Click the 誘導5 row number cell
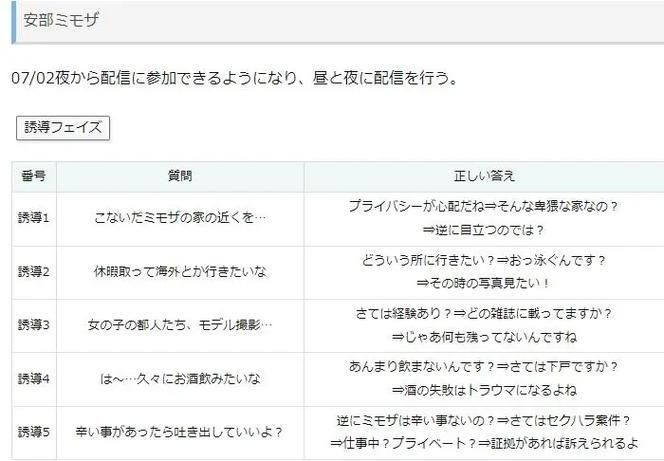Screen dimensions: 664x461 [x=34, y=432]
